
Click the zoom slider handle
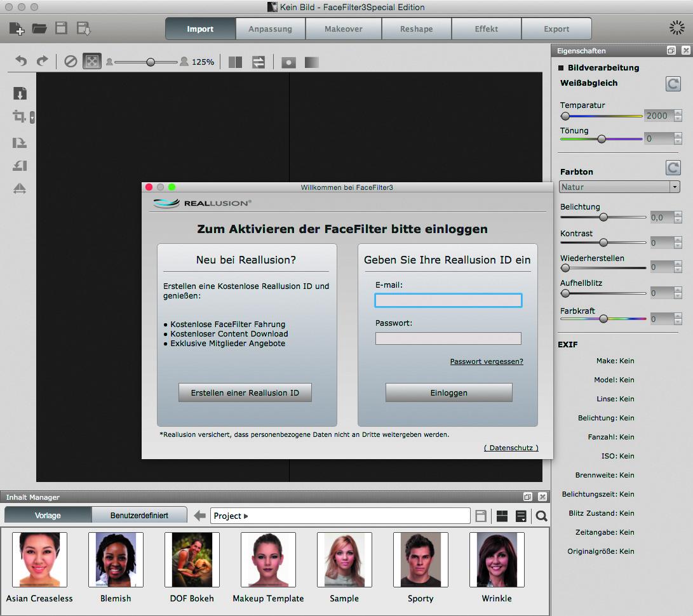[151, 62]
